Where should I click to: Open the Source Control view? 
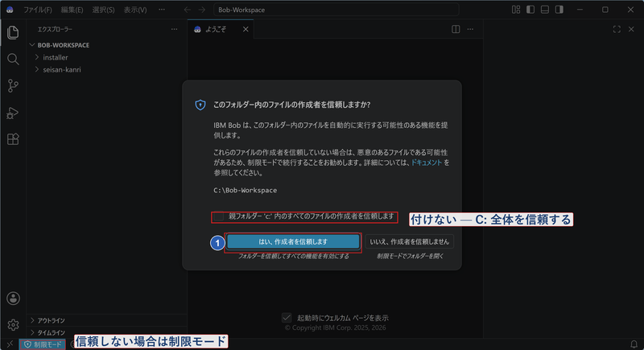pyautogui.click(x=13, y=86)
